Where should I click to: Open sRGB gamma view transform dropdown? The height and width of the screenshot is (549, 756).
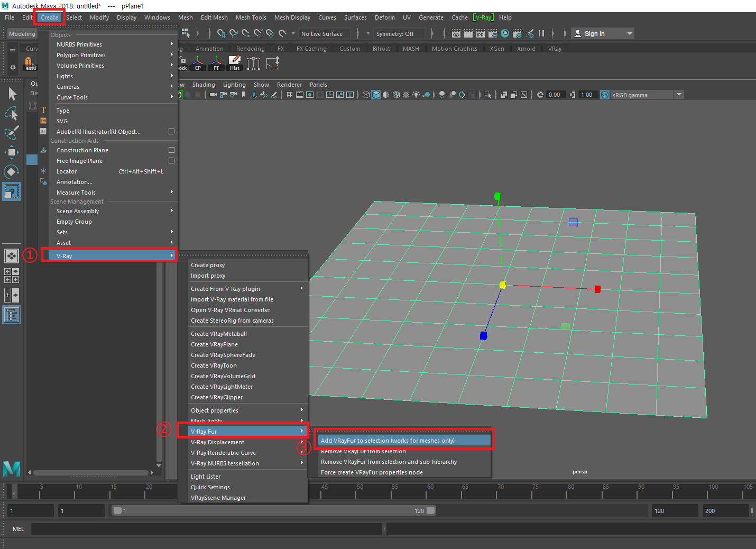coord(648,95)
